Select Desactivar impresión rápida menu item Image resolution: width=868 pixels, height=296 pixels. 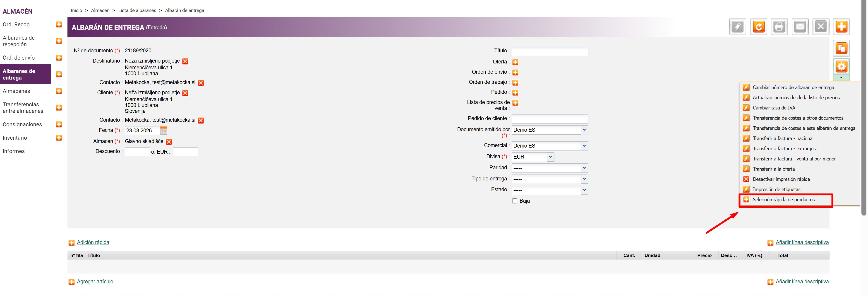[781, 179]
